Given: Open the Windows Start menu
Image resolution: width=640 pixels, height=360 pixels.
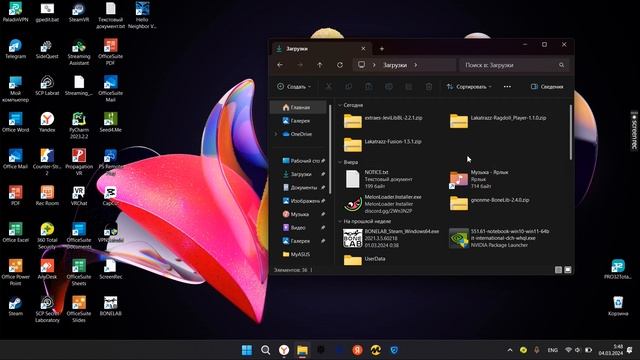Looking at the screenshot, I should 247,350.
